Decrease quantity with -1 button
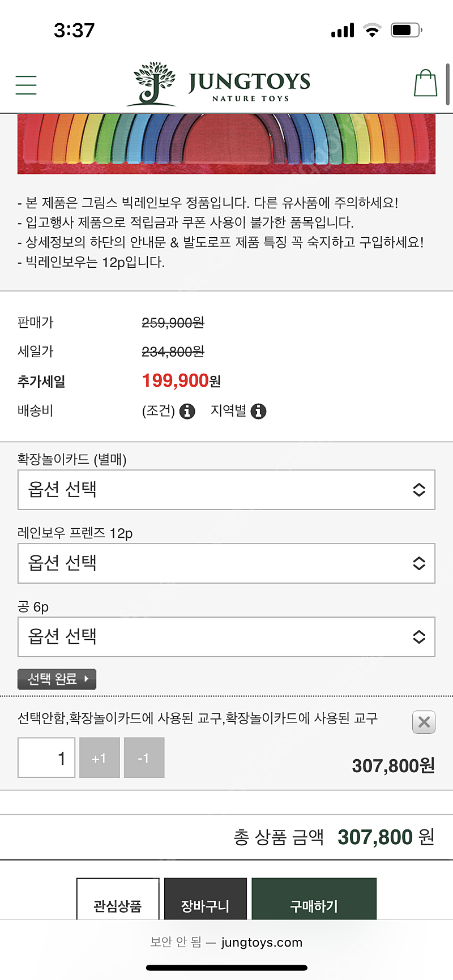This screenshot has height=980, width=453. tap(144, 758)
